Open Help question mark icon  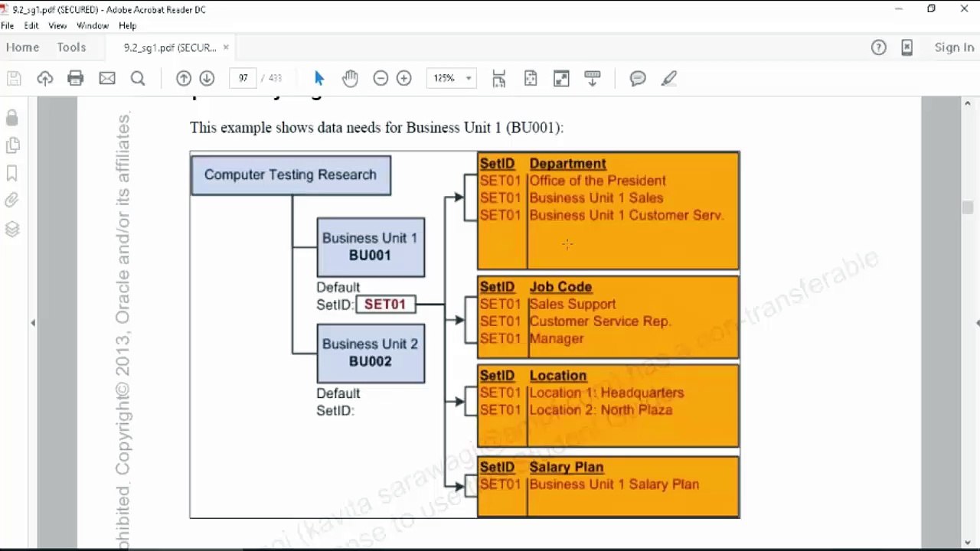click(879, 47)
